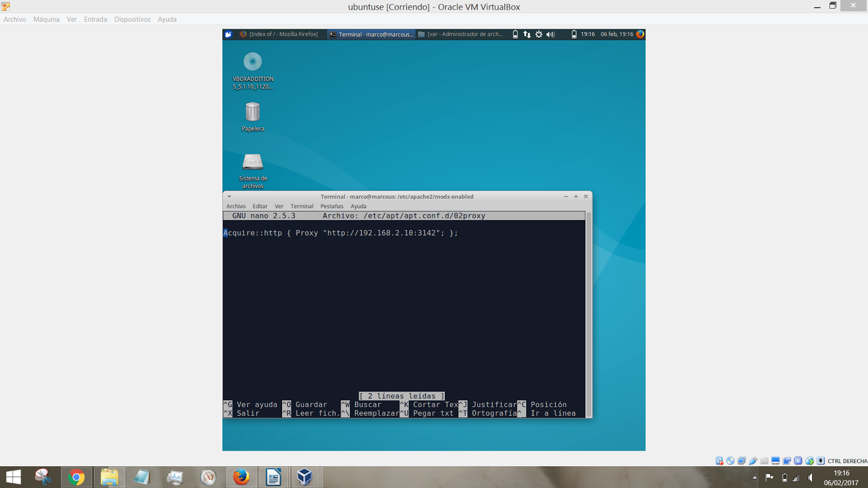Click the VirtualBox shared folders status icon
The width and height of the screenshot is (868, 488).
tap(764, 461)
